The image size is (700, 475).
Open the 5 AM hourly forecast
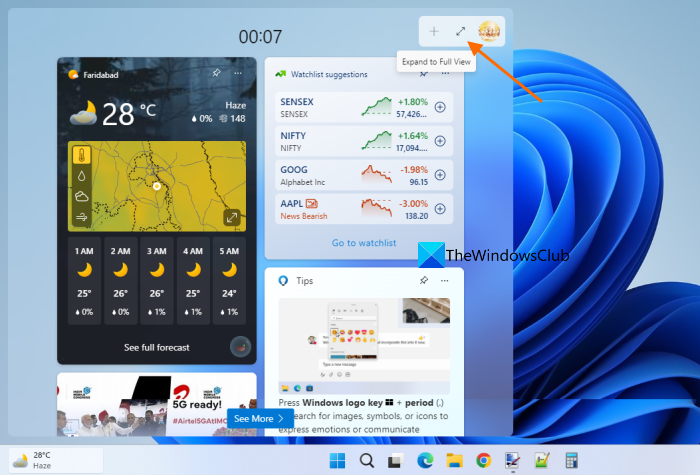click(229, 281)
